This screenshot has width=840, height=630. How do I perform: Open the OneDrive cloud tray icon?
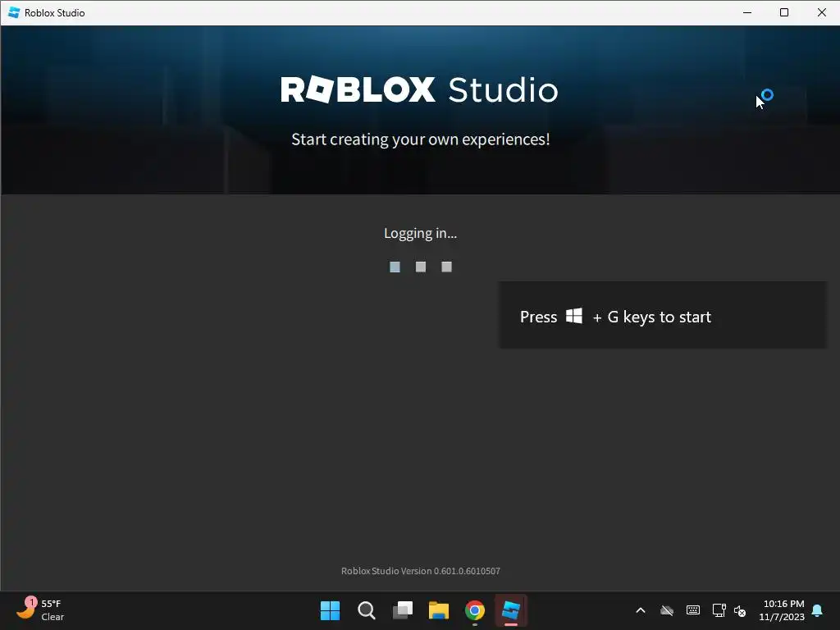[x=666, y=610]
